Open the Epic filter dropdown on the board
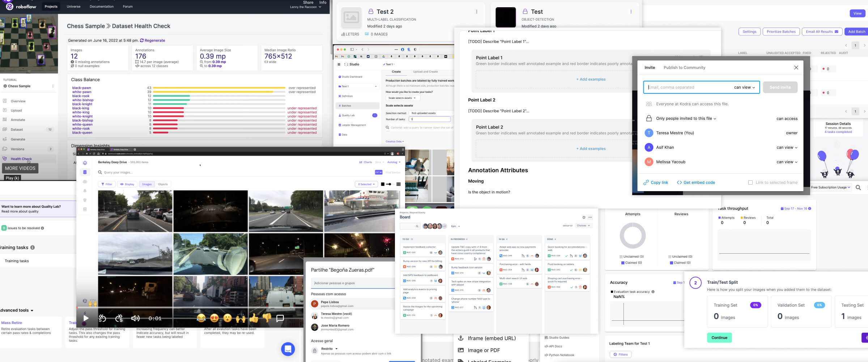This screenshot has width=868, height=362. tap(455, 226)
